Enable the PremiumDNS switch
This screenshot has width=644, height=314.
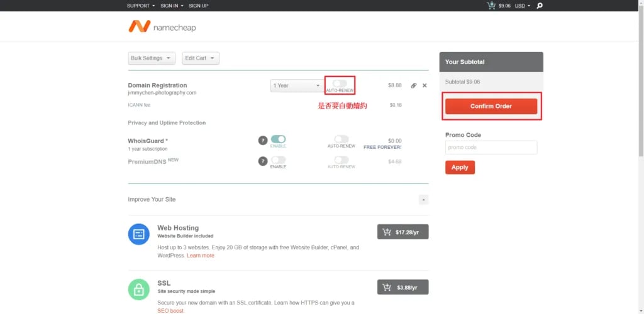point(278,160)
